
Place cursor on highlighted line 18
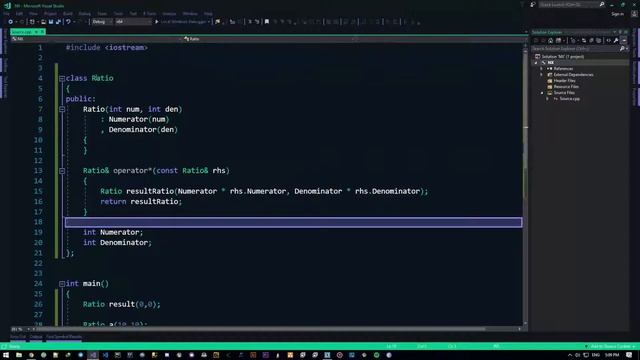click(293, 222)
